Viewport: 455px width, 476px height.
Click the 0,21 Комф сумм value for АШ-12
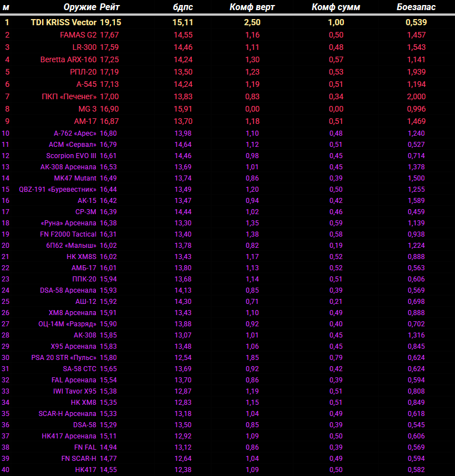point(336,302)
